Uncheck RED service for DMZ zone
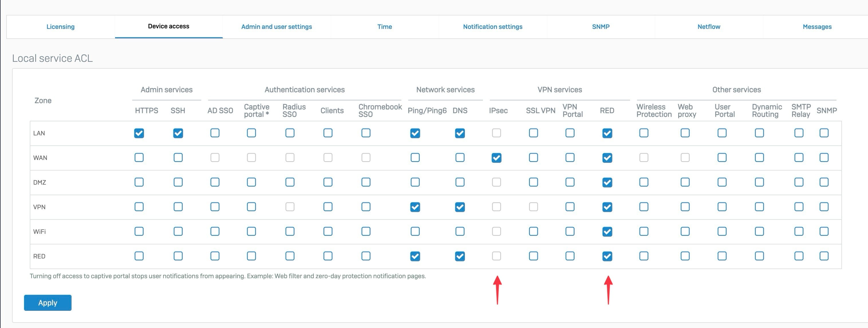Viewport: 868px width, 328px height. (x=607, y=182)
